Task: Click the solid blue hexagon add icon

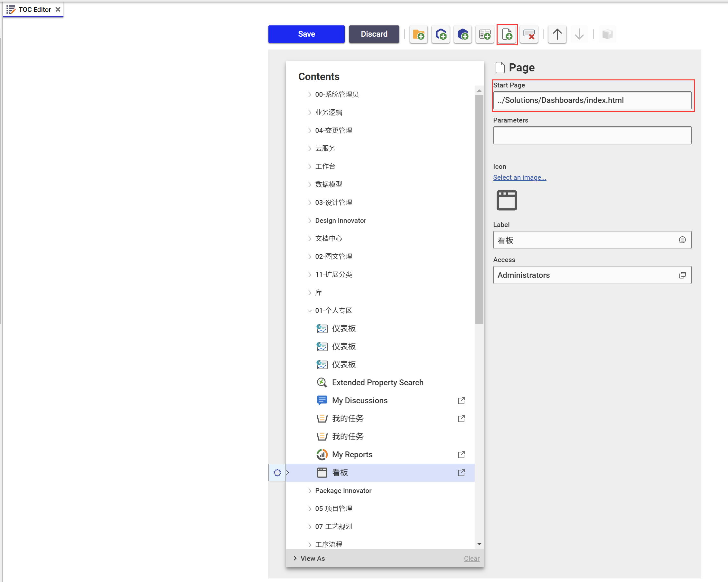Action: [x=462, y=34]
